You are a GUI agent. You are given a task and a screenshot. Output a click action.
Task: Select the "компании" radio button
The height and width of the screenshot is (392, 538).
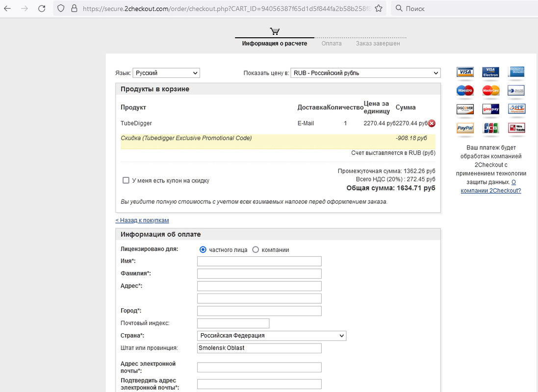click(256, 250)
